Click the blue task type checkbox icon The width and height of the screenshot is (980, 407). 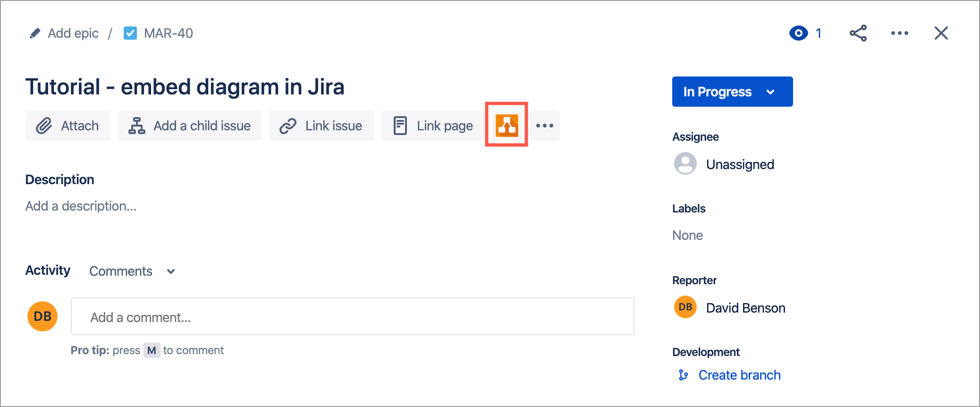[x=130, y=33]
